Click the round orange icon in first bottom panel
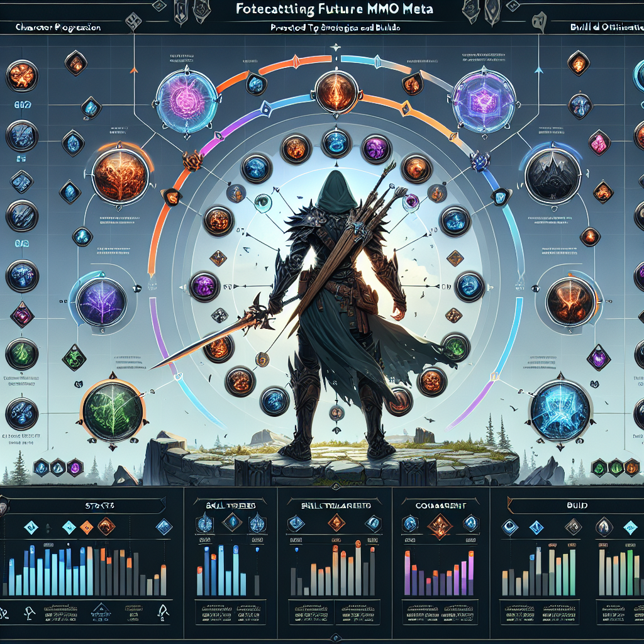 (106, 526)
